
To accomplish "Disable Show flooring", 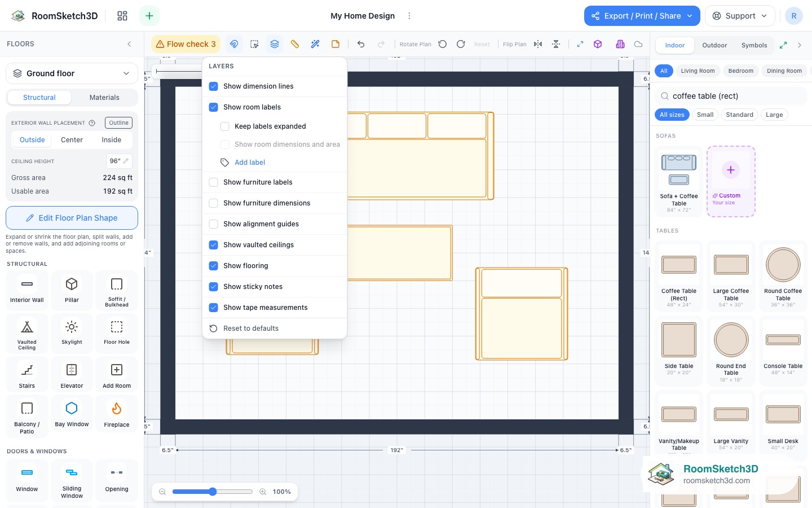I will 214,266.
